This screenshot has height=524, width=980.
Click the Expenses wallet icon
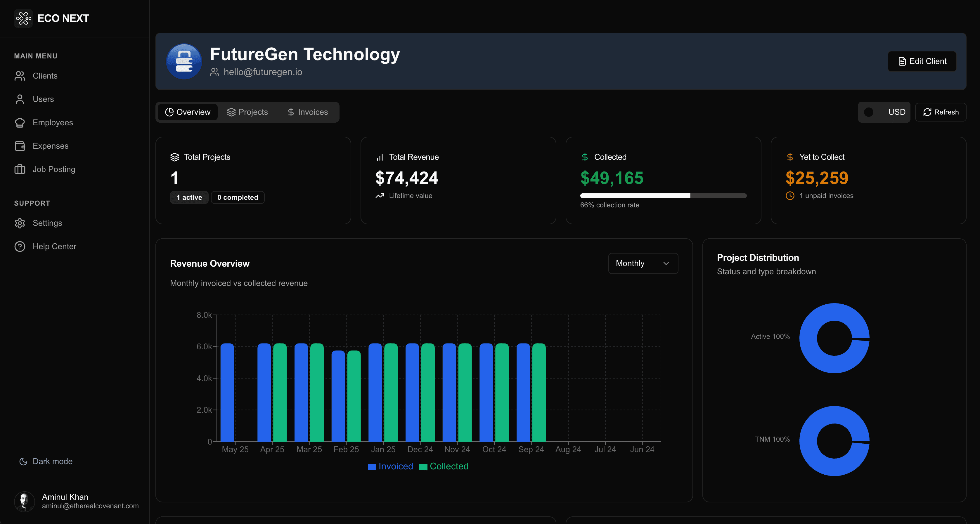[x=20, y=146]
